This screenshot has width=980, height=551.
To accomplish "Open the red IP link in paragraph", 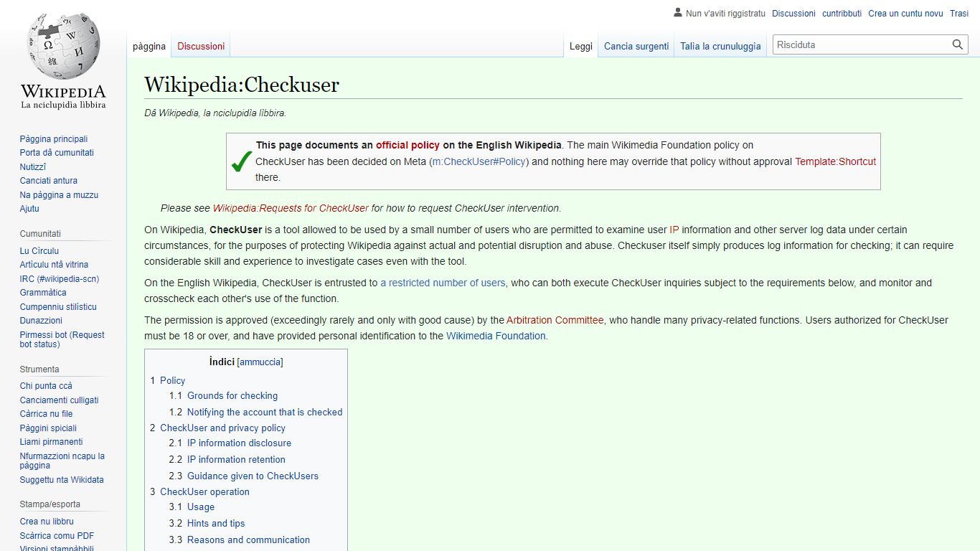I will (x=674, y=230).
